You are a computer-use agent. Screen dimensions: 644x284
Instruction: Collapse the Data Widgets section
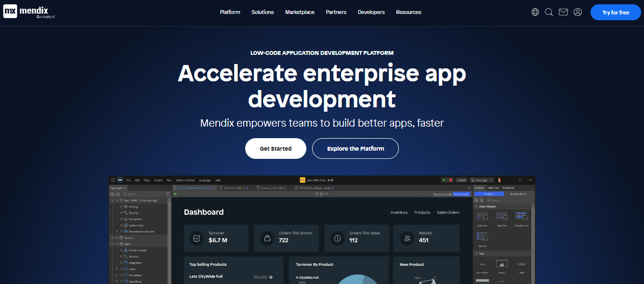click(476, 207)
